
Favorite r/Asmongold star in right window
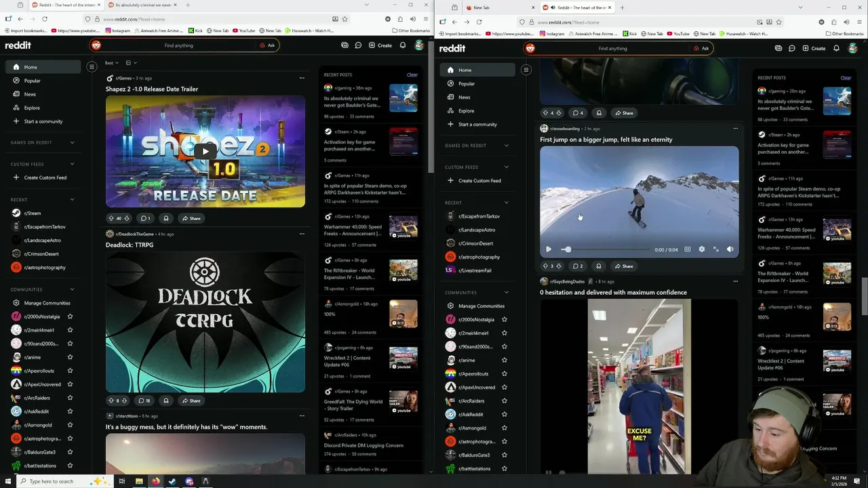504,428
